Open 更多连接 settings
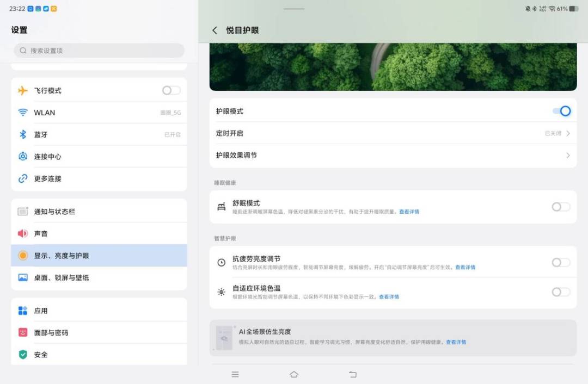The height and width of the screenshot is (384, 588). 99,178
